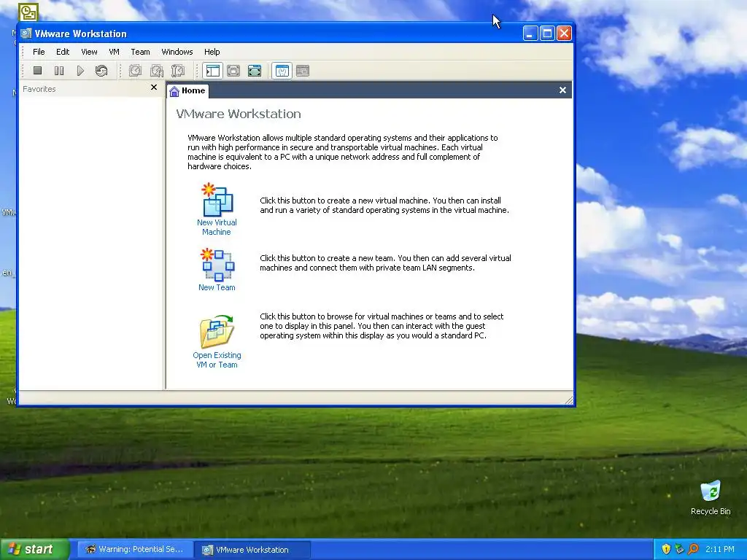Click the VMware Workstation title bar icon
This screenshot has width=747, height=560.
(x=26, y=34)
